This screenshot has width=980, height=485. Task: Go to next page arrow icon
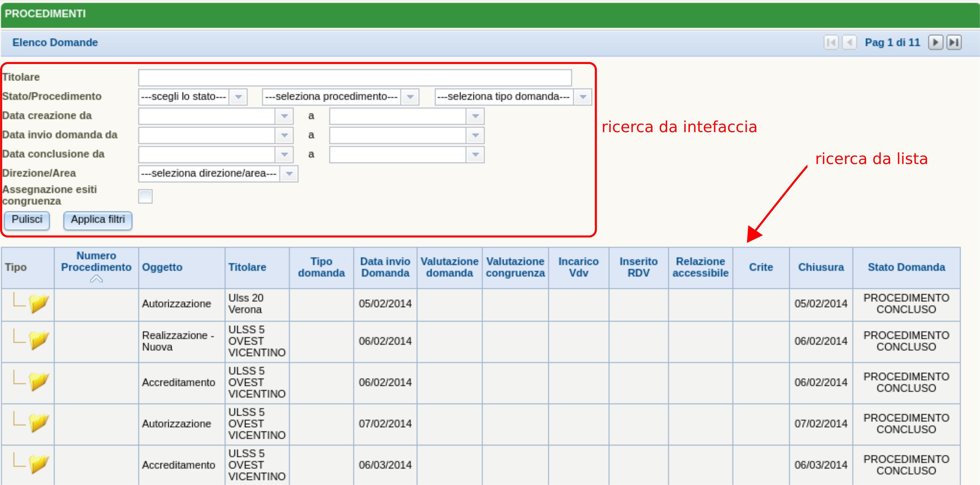tap(935, 42)
